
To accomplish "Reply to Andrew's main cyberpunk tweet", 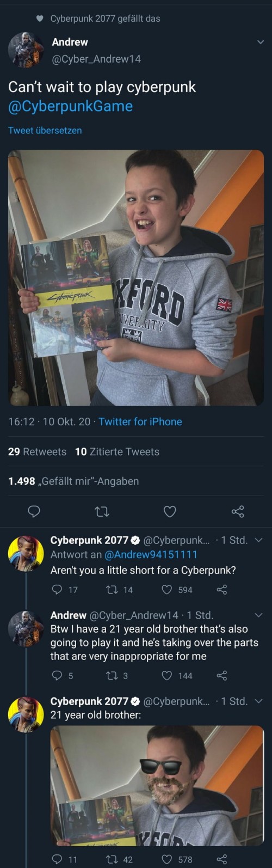I will pos(34,511).
